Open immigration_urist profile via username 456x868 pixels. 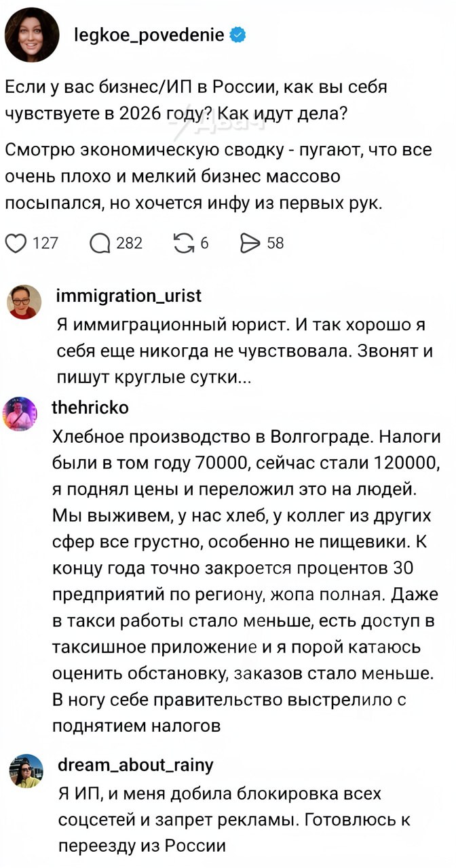coord(128,296)
